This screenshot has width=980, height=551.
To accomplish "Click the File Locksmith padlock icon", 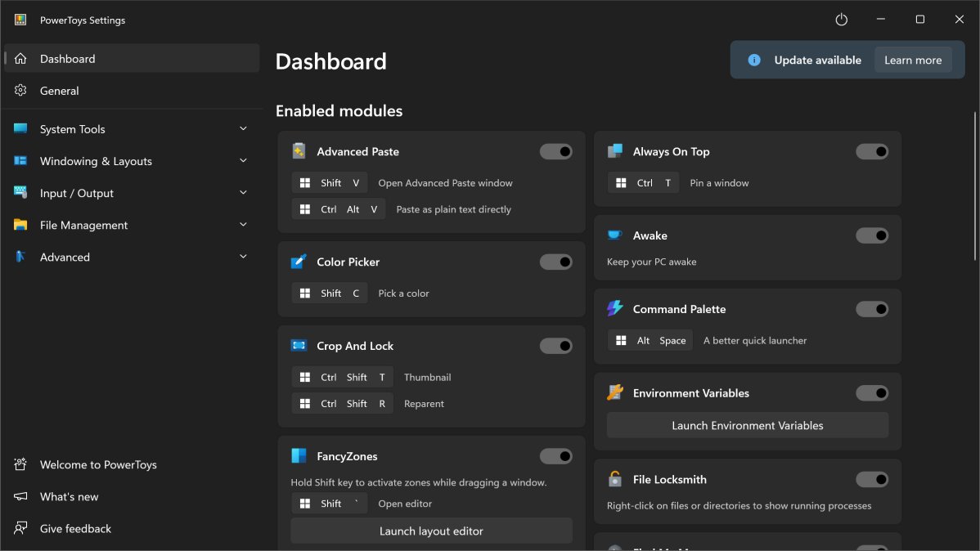I will pyautogui.click(x=615, y=479).
